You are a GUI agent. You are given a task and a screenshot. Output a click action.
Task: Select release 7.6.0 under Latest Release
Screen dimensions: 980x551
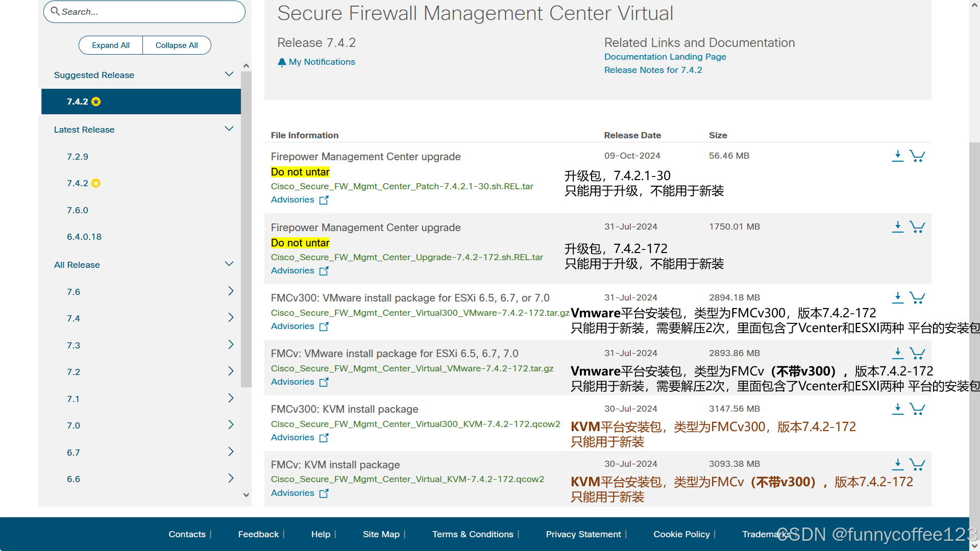[78, 210]
